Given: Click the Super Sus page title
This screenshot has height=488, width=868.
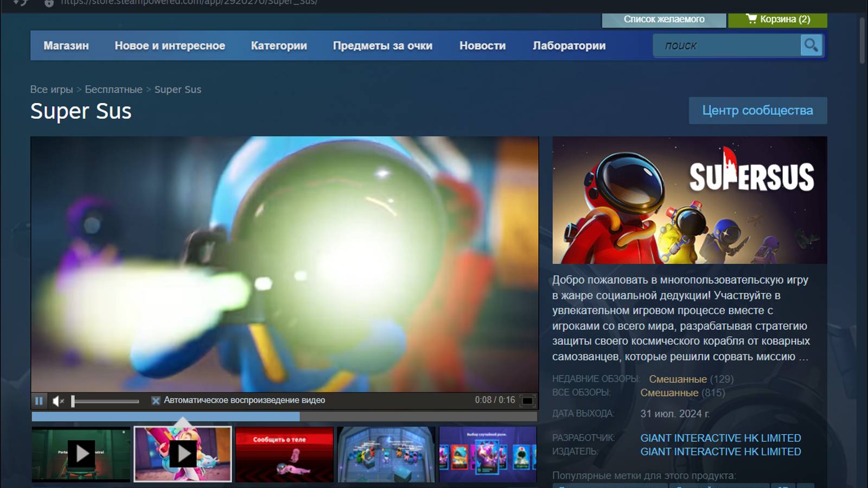Looking at the screenshot, I should (81, 111).
